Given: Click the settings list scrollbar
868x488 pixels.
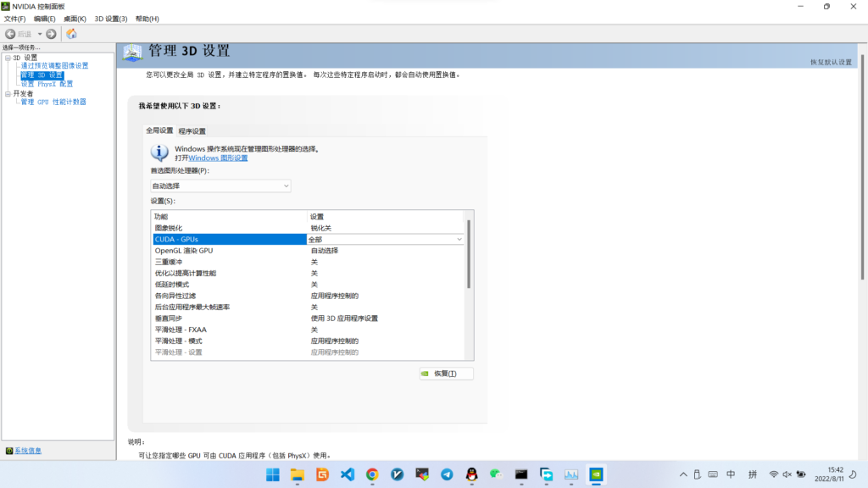Looking at the screenshot, I should click(x=469, y=254).
